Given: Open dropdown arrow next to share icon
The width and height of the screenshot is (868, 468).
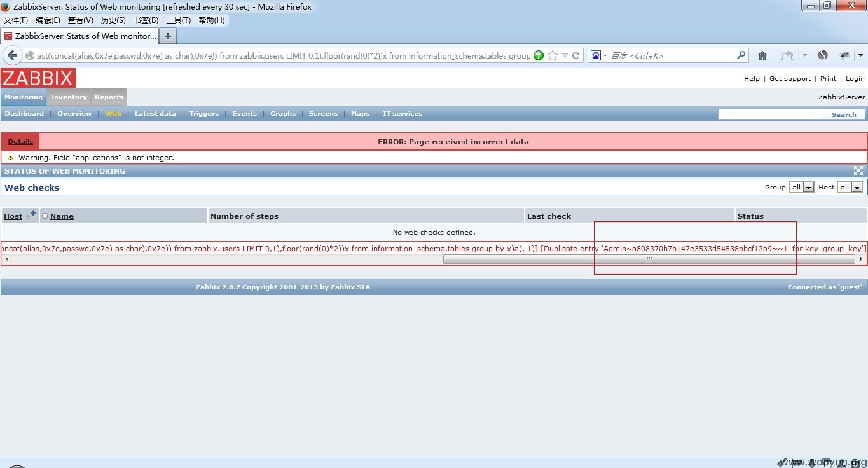Looking at the screenshot, I should click(x=804, y=55).
